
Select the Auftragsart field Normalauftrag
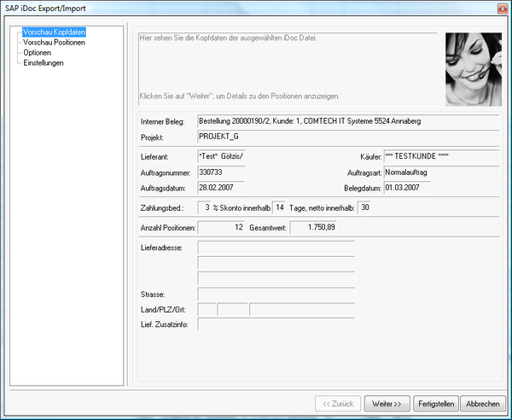[441, 172]
